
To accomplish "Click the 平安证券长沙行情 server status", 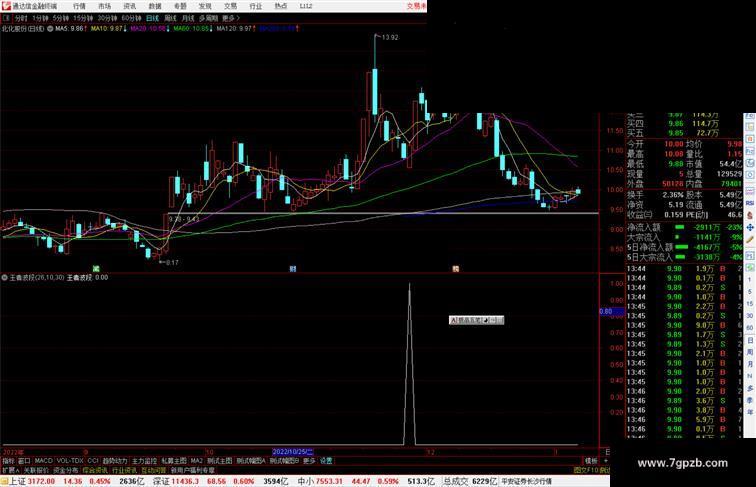I will pos(526,481).
